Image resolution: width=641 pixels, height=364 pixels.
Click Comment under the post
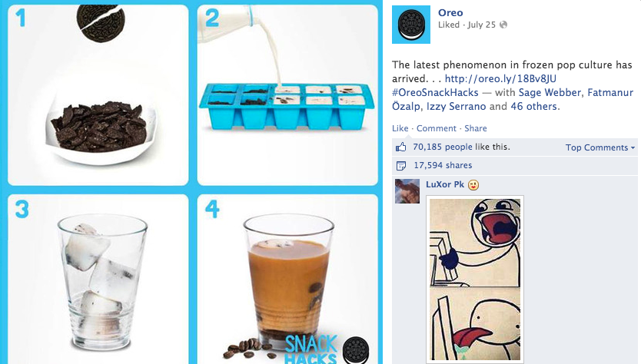point(437,128)
